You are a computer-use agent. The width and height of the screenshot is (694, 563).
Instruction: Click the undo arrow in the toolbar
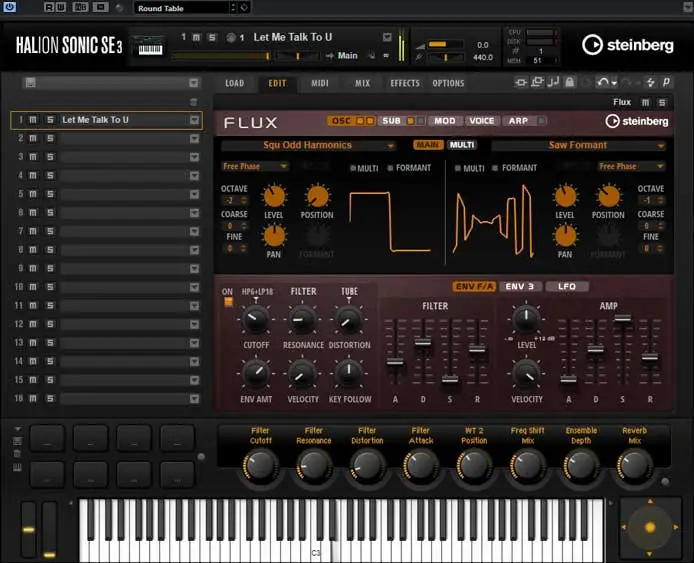[x=602, y=82]
